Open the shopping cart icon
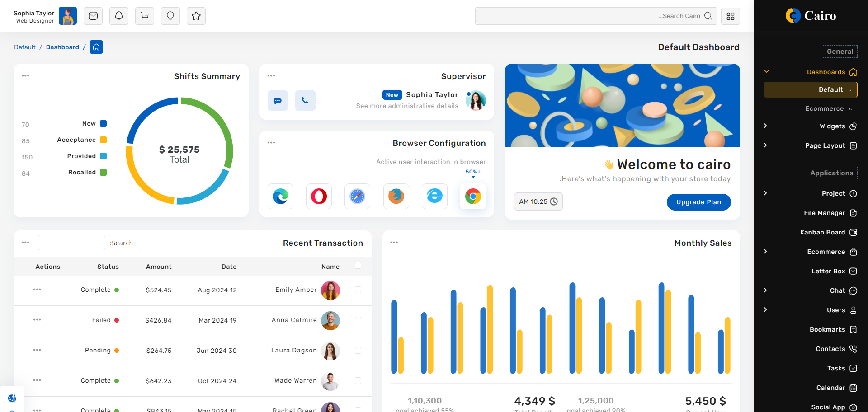Viewport: 868px width, 412px height. (x=145, y=16)
